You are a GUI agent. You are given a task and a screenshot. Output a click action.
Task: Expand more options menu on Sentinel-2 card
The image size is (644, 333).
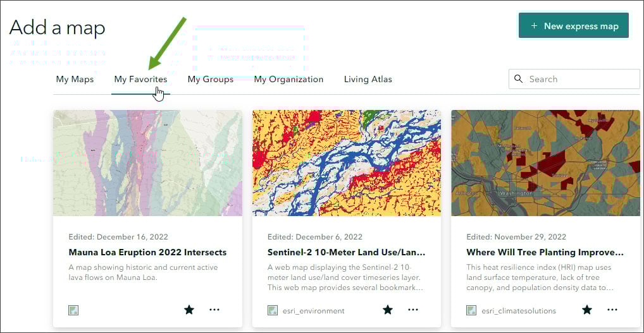(x=413, y=310)
